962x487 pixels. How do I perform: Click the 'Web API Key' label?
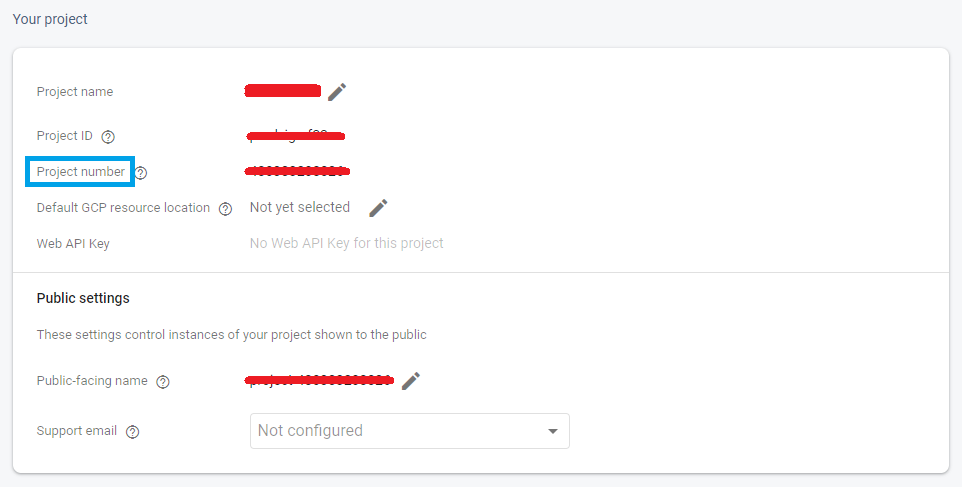[x=73, y=243]
